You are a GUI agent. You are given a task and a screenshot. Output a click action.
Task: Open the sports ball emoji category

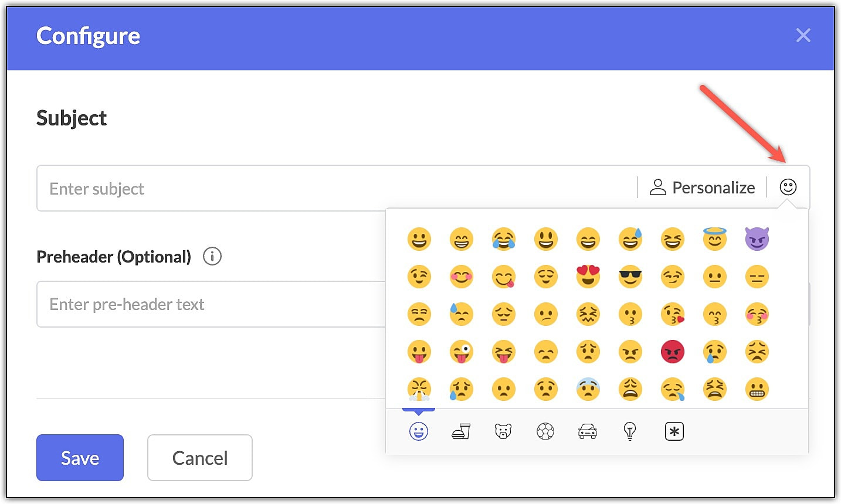point(545,432)
